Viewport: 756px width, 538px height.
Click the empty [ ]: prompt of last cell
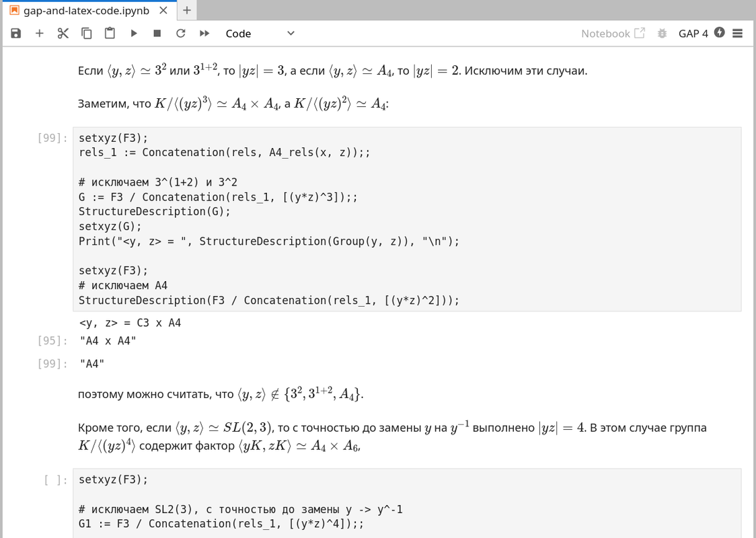(55, 479)
